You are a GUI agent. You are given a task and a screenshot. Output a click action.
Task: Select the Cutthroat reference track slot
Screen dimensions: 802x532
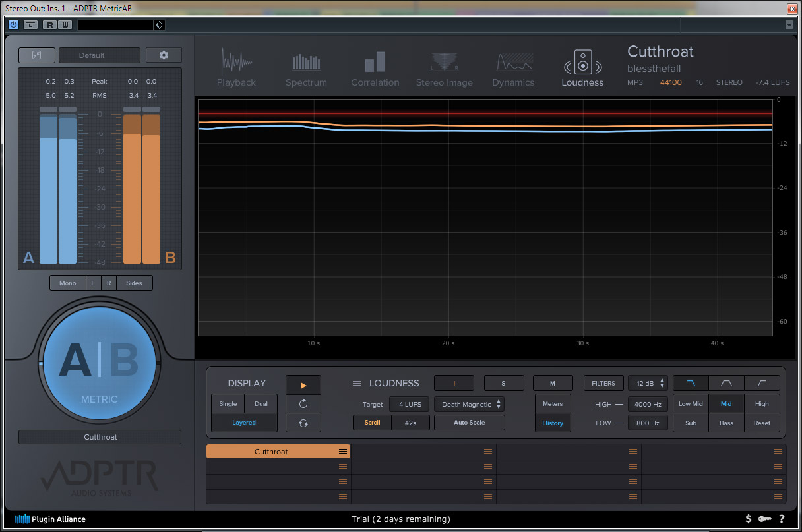click(x=278, y=452)
